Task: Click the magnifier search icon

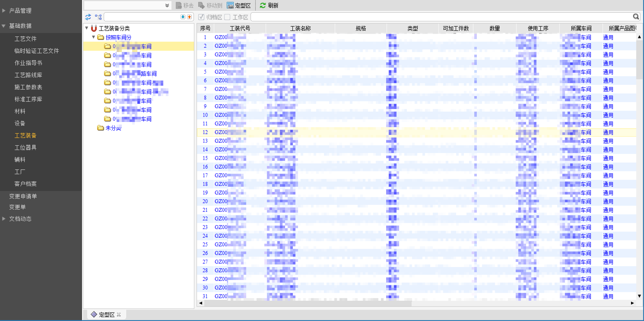Action: click(x=636, y=17)
